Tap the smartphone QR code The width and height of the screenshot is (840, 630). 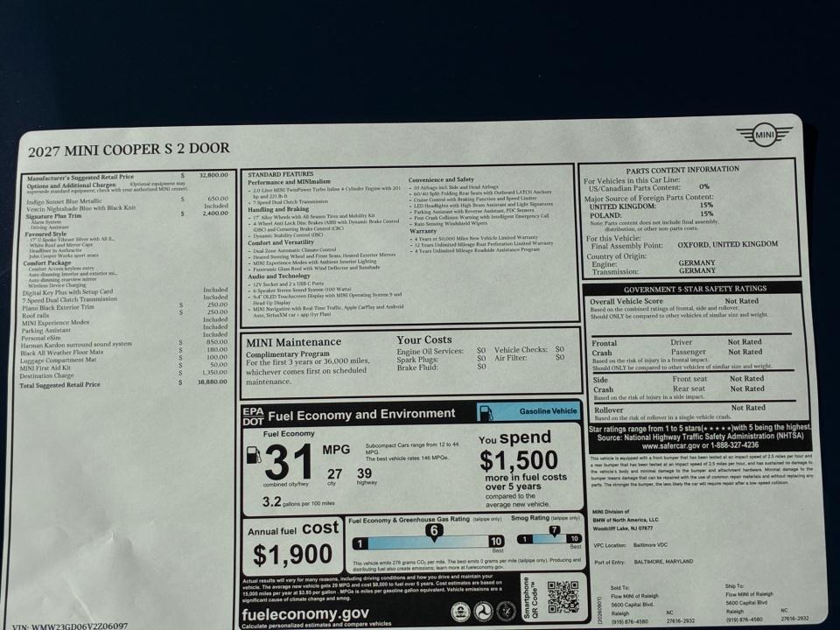pos(563,596)
